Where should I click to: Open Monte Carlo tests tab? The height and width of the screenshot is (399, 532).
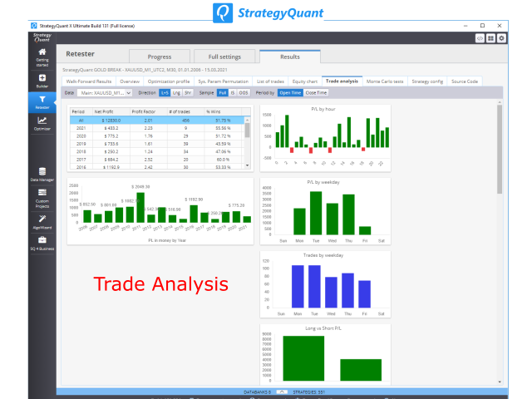385,81
